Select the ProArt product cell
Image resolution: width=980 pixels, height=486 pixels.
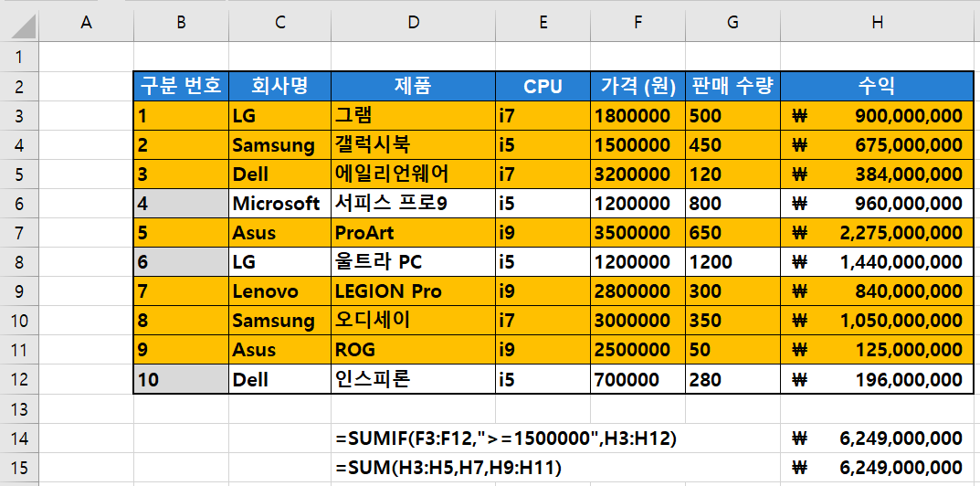coord(413,233)
